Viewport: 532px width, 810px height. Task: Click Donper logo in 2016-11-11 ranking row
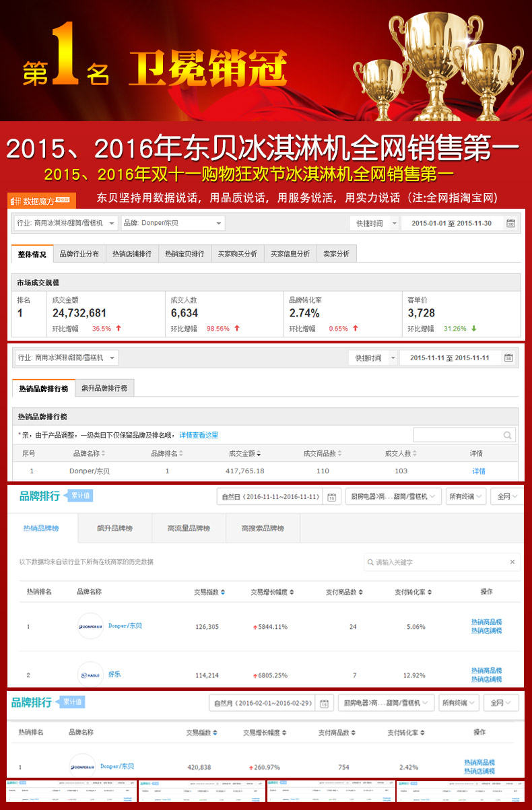click(90, 626)
